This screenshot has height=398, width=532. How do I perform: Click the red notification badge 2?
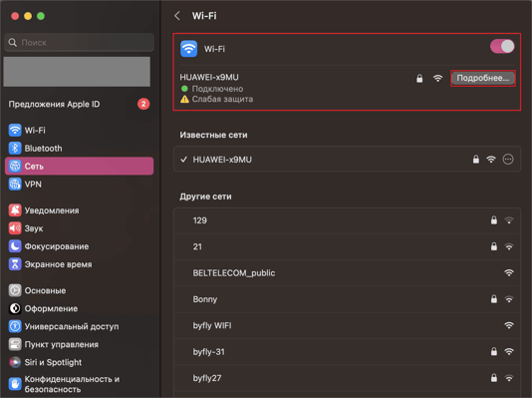(143, 104)
